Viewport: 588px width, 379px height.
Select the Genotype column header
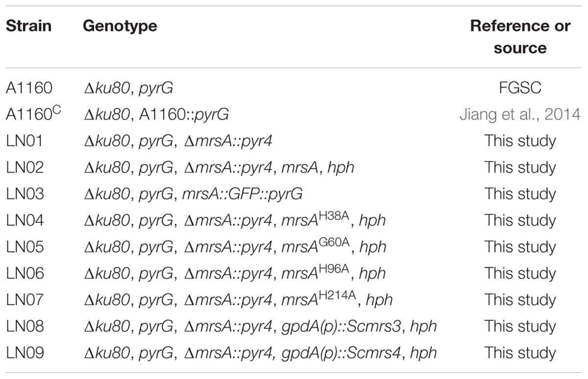click(120, 26)
